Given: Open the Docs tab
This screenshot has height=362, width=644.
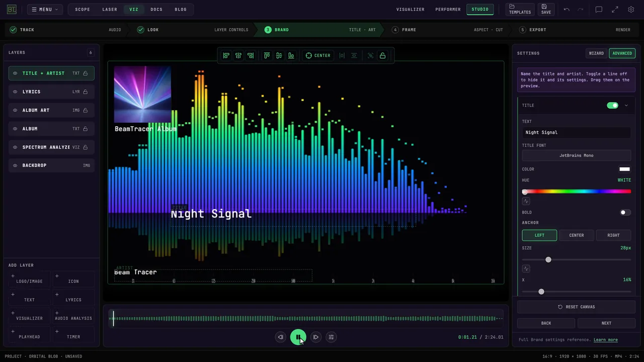Looking at the screenshot, I should pyautogui.click(x=156, y=10).
